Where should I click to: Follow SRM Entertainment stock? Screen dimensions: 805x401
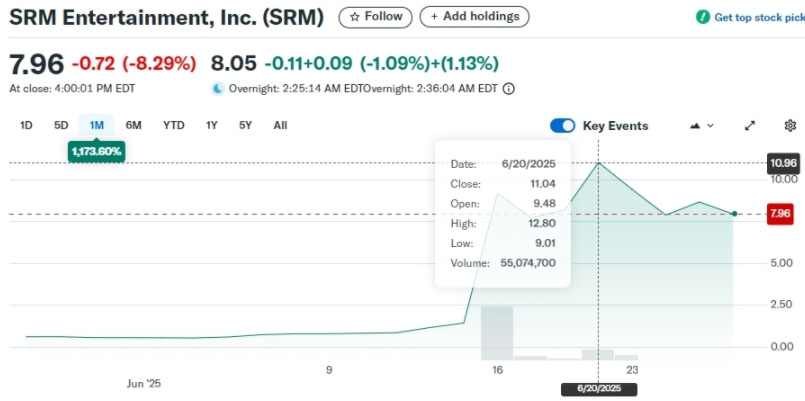pyautogui.click(x=375, y=17)
